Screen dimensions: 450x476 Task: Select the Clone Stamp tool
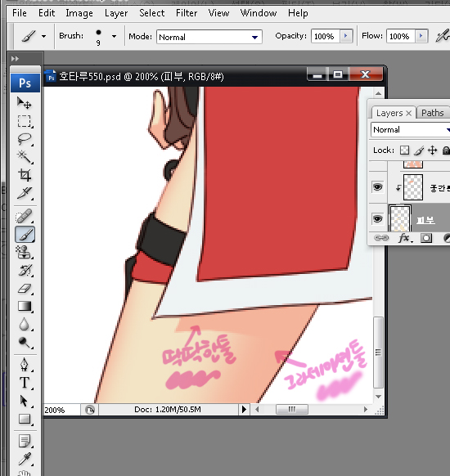click(25, 252)
